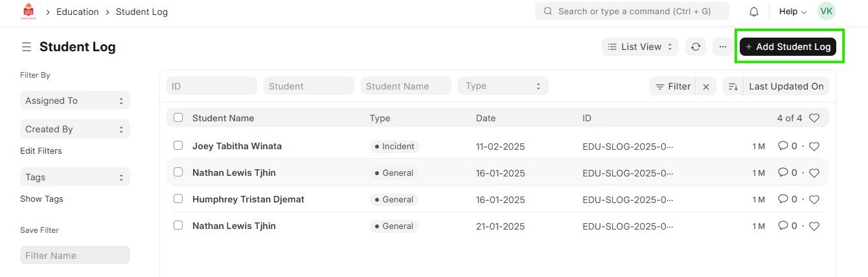
Task: Click the Add Student Log button
Action: click(788, 47)
